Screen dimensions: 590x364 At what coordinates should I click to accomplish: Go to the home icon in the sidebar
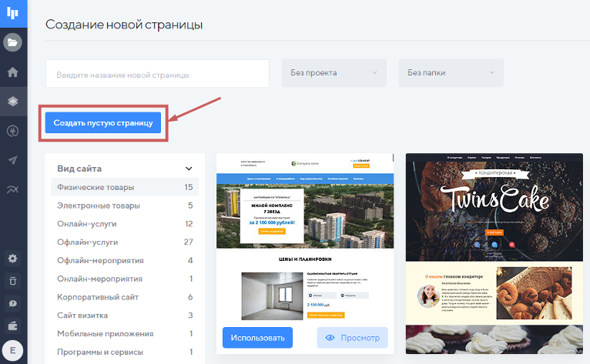tap(12, 72)
